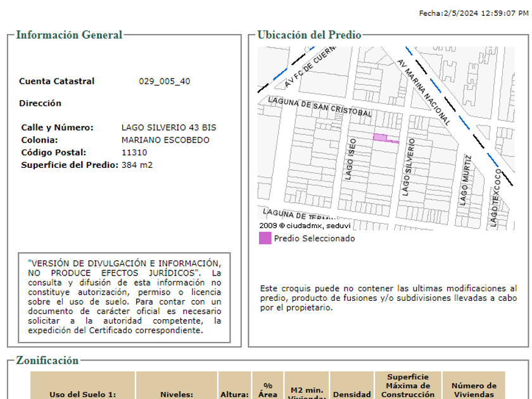Image resolution: width=532 pixels, height=399 pixels.
Task: Select the Niveles column header
Action: coord(176,394)
